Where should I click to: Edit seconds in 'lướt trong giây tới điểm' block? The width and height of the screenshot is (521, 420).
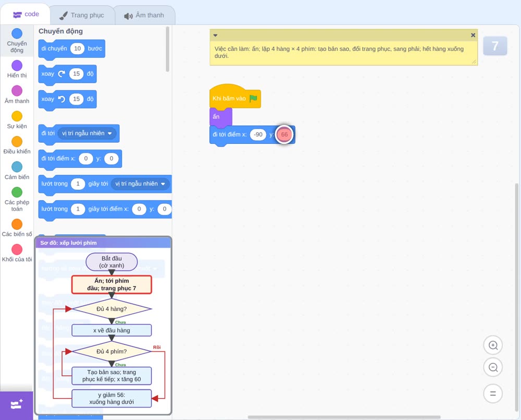click(x=78, y=209)
